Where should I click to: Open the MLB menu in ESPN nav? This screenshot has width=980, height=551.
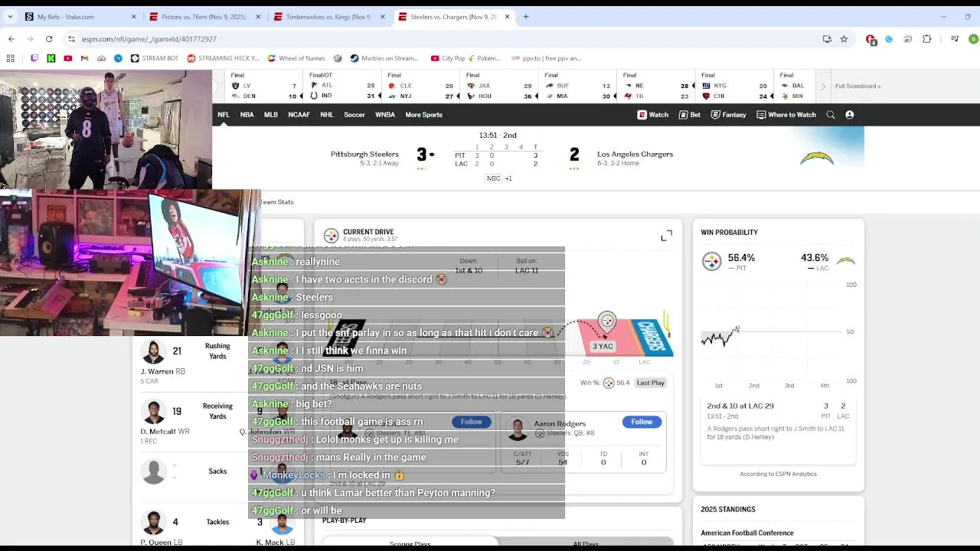tap(271, 115)
